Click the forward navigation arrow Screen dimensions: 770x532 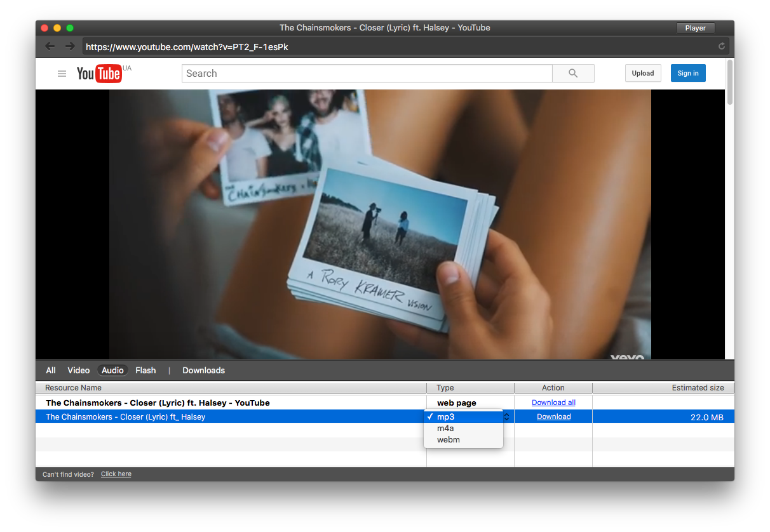(70, 46)
